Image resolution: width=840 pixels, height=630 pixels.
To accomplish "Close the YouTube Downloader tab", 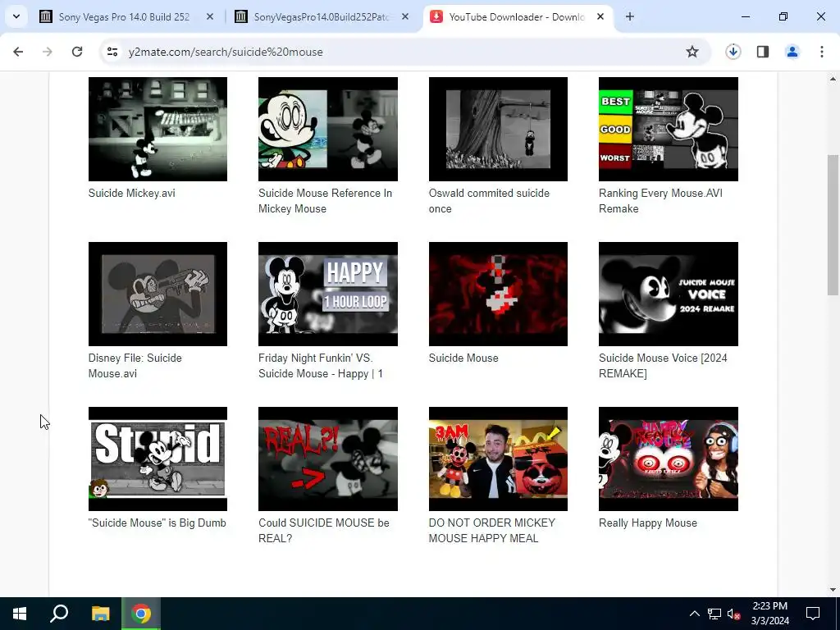I will (x=600, y=17).
